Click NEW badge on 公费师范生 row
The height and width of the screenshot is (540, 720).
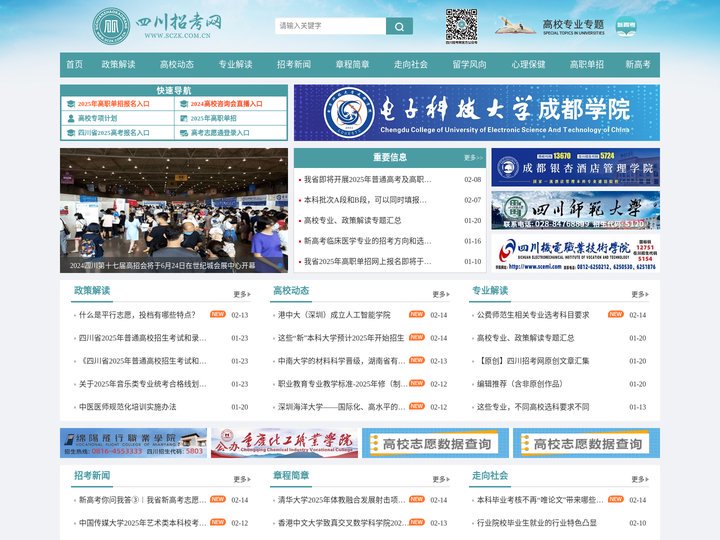(615, 315)
